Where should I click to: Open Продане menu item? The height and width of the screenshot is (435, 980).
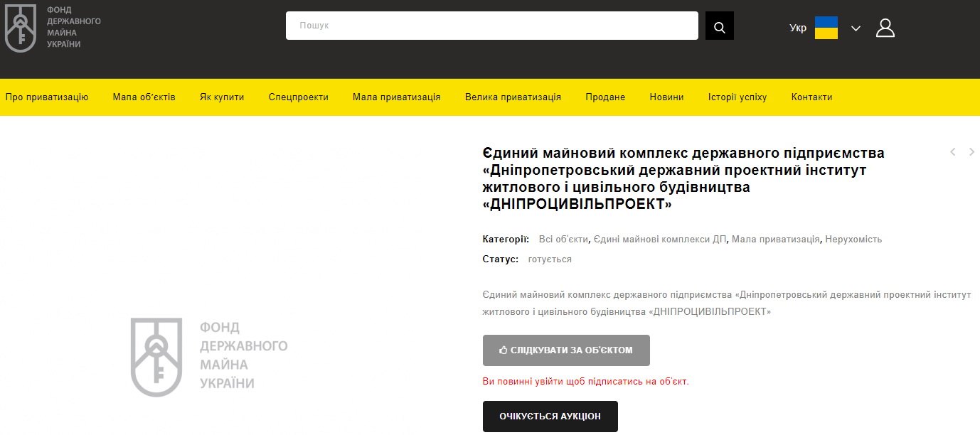(x=605, y=97)
